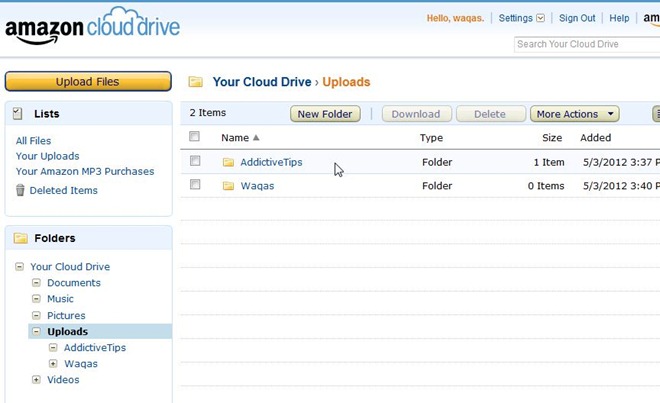This screenshot has width=660, height=403.
Task: Open the Waqas folder in file list
Action: (257, 186)
